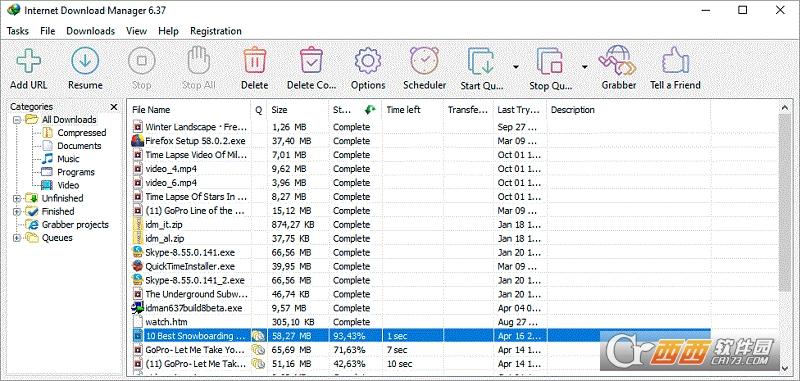Open the Help menu

pyautogui.click(x=168, y=31)
